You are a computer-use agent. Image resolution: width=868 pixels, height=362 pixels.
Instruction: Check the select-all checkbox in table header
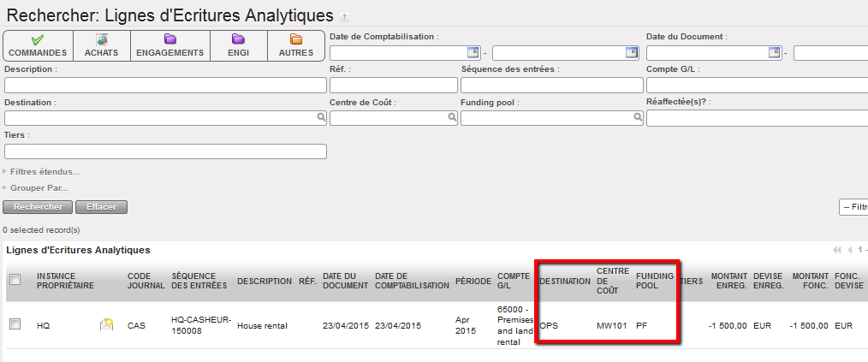(15, 280)
